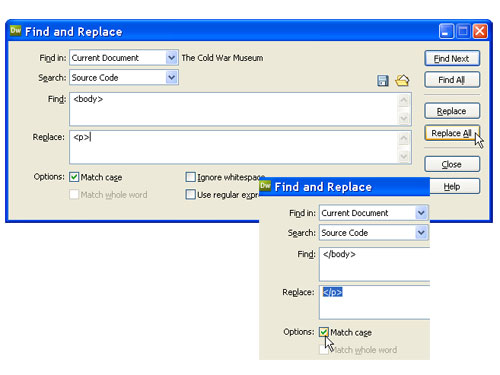The height and width of the screenshot is (375, 500).
Task: Enable Ignore whitespace option
Action: (x=190, y=177)
